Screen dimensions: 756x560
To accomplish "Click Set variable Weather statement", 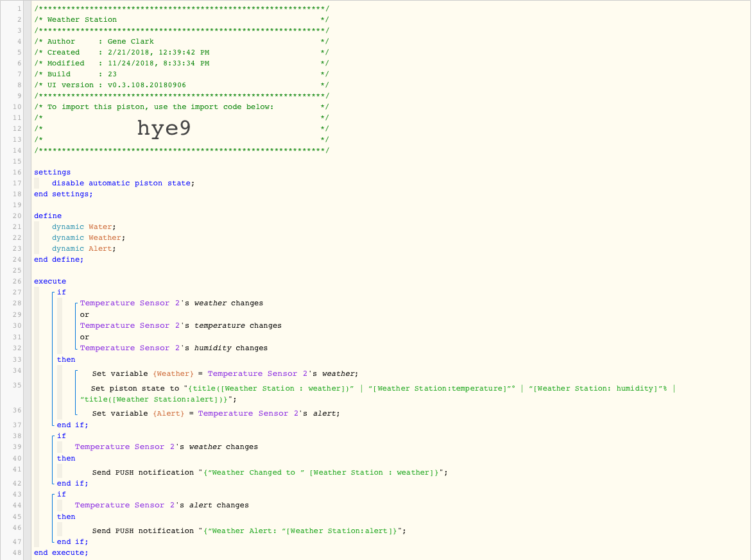I will [225, 374].
